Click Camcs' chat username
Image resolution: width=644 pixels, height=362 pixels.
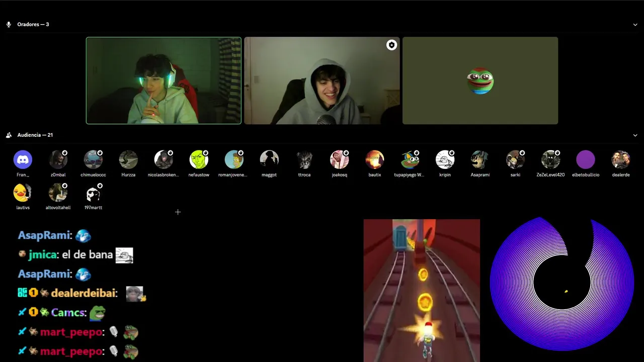tap(67, 312)
